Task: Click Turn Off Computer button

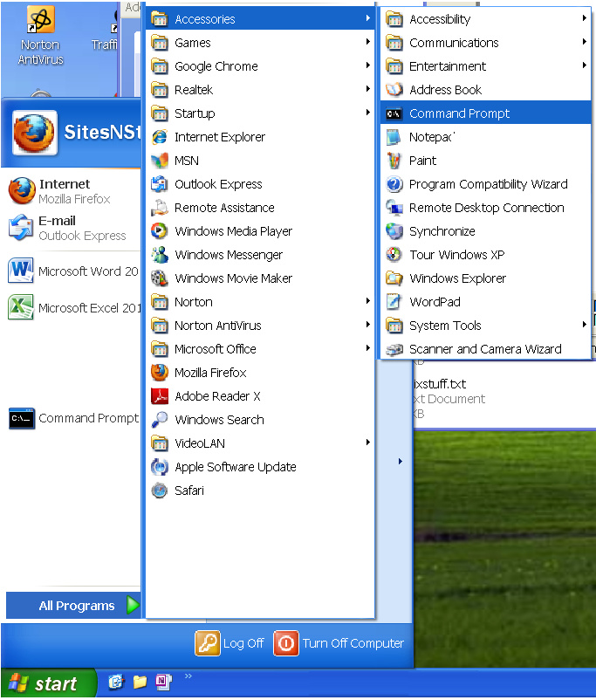Action: [339, 643]
